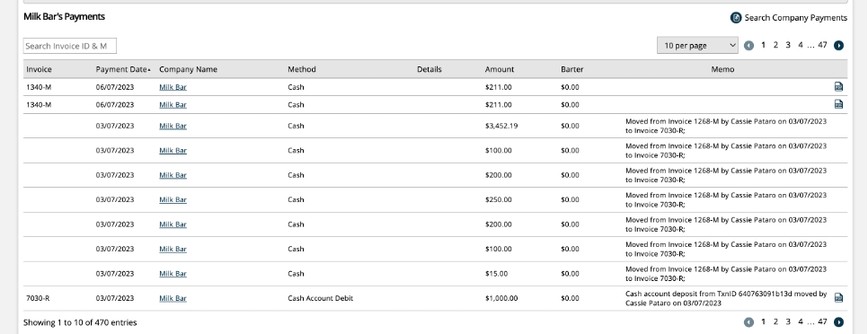Jump to page 47 above the table
Viewport: 868px width, 334px height.
[822, 46]
